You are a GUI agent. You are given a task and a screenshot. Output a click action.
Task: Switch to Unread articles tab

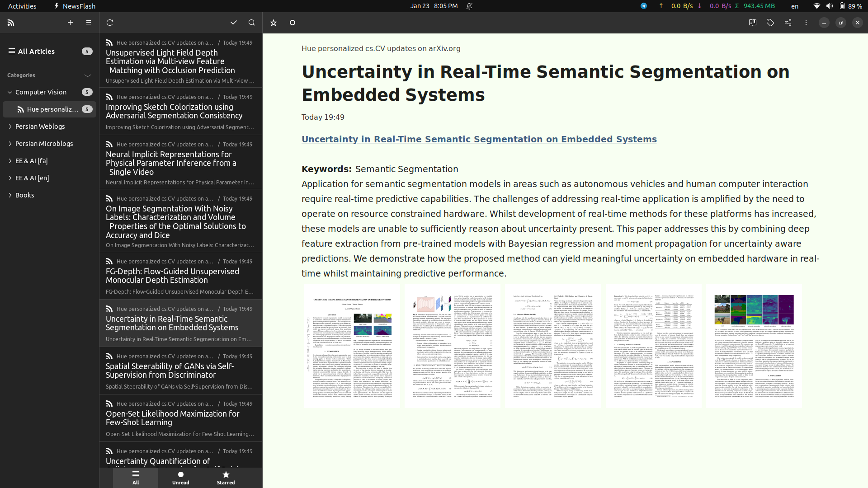181,477
